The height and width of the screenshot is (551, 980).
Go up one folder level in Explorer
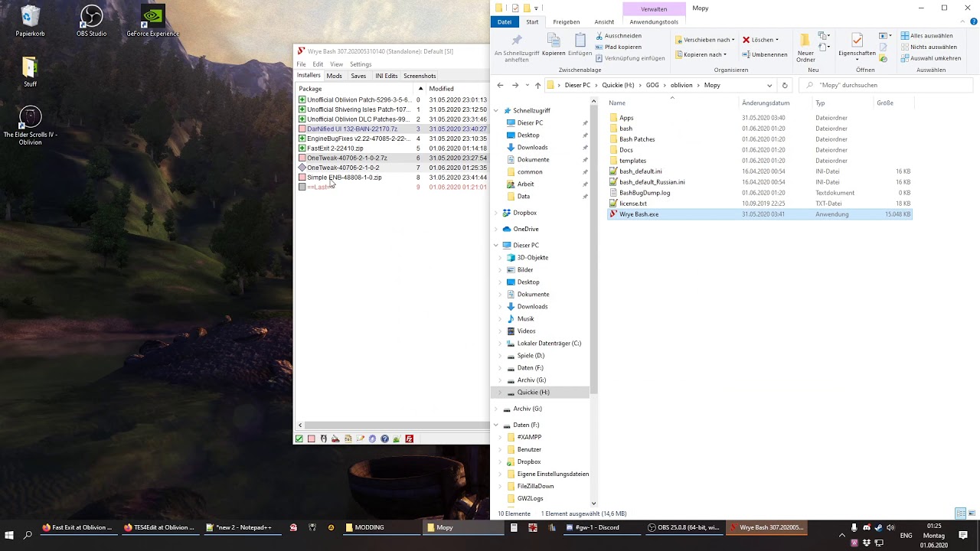coord(537,85)
